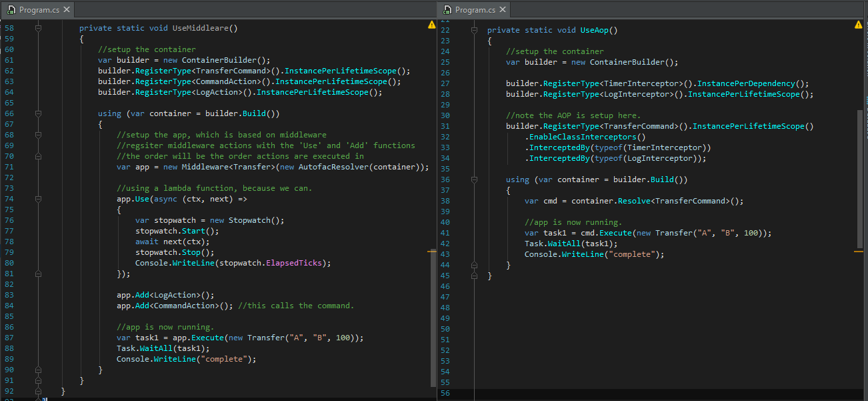Click the fold end marker at line 90
The width and height of the screenshot is (868, 401).
[x=38, y=370]
